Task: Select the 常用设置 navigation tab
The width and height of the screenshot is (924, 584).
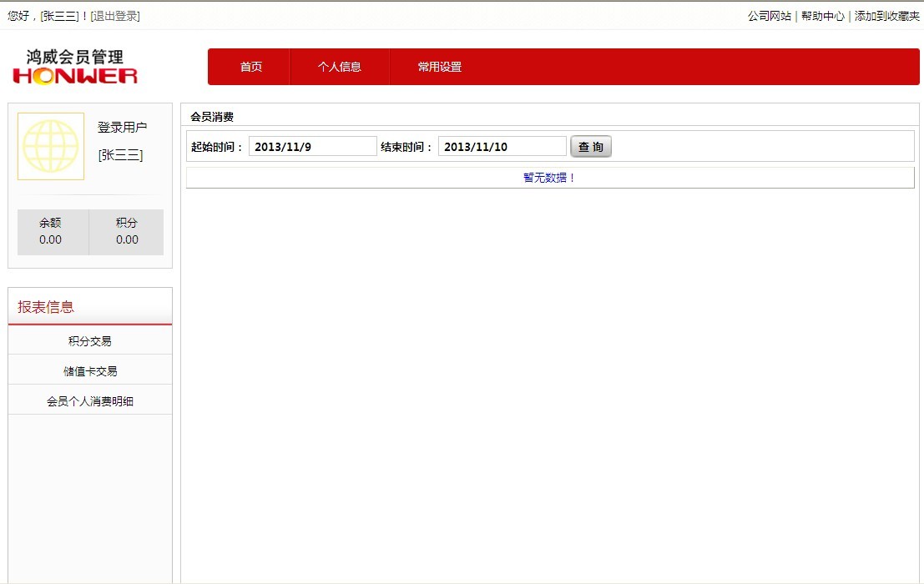Action: (439, 67)
